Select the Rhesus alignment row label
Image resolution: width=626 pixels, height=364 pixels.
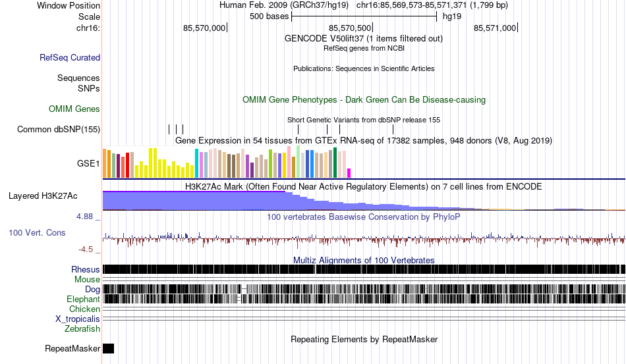(86, 269)
